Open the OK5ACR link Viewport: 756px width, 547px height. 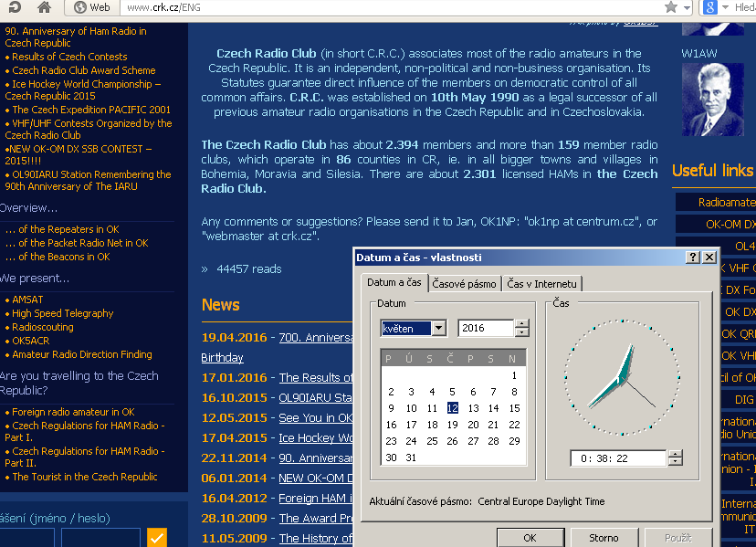31,341
